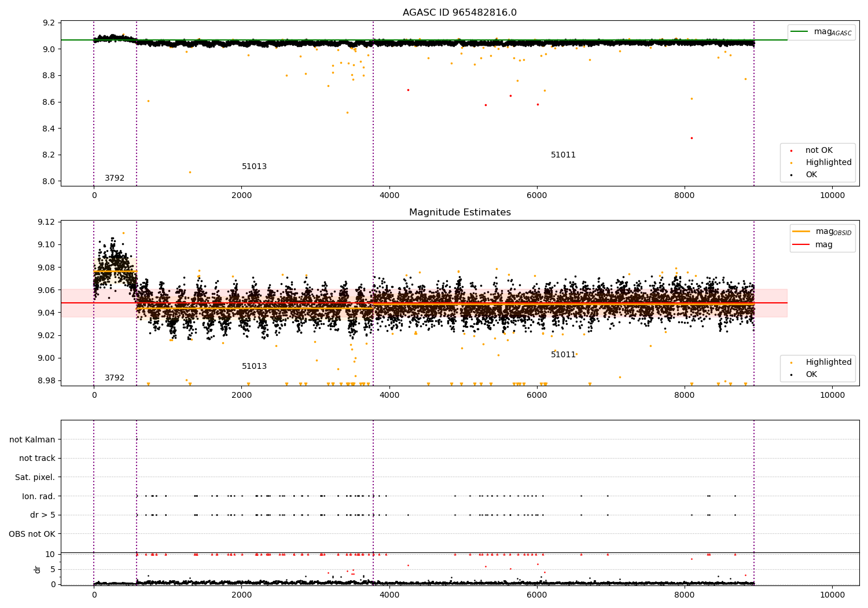Screen dimensions: 868x608
Task: Click obsid label 3792 in top plot
Action: tap(115, 178)
